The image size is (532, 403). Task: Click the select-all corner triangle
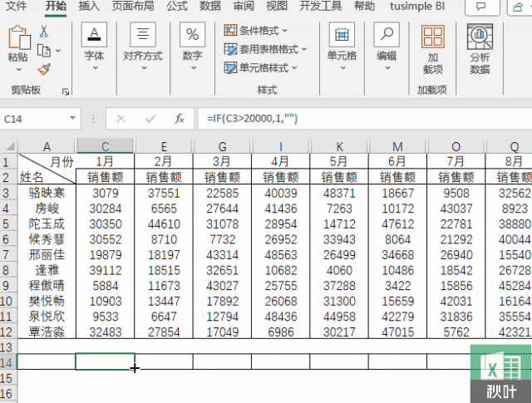9,146
